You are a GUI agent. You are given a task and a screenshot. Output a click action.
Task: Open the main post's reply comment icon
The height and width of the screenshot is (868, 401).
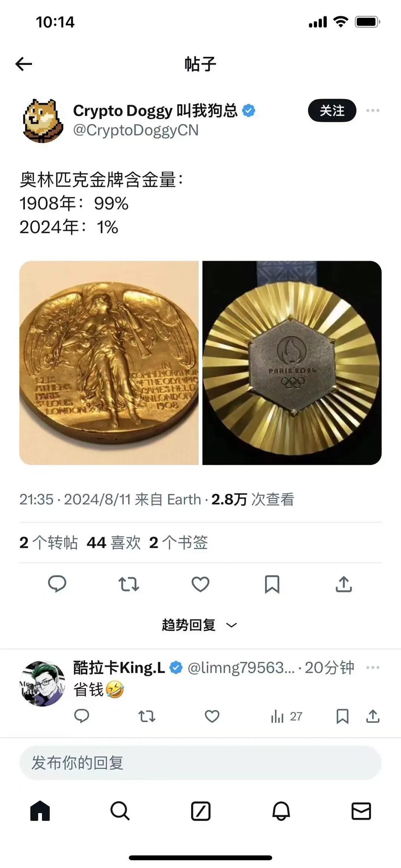tap(57, 584)
